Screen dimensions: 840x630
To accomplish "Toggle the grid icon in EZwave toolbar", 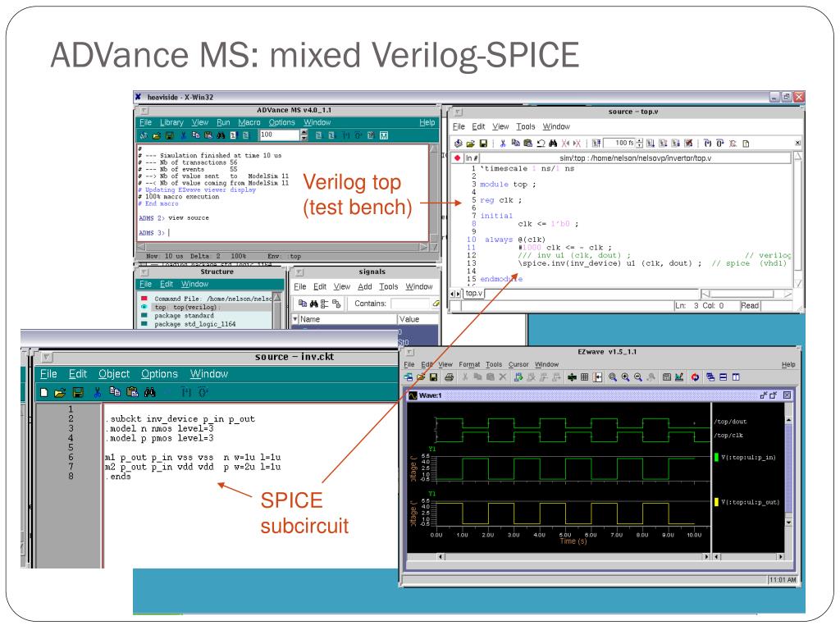I will [584, 377].
